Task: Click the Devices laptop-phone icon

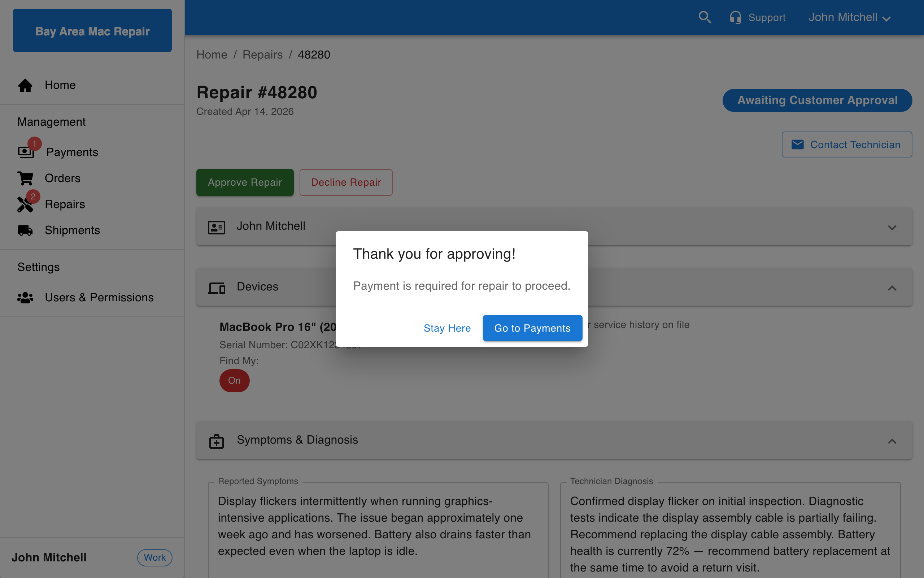Action: click(x=217, y=288)
